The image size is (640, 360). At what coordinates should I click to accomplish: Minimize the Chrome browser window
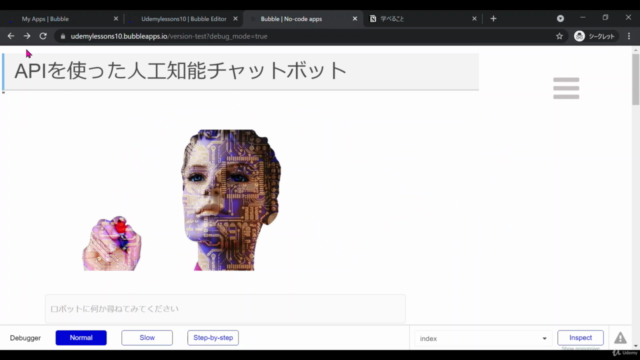(582, 18)
